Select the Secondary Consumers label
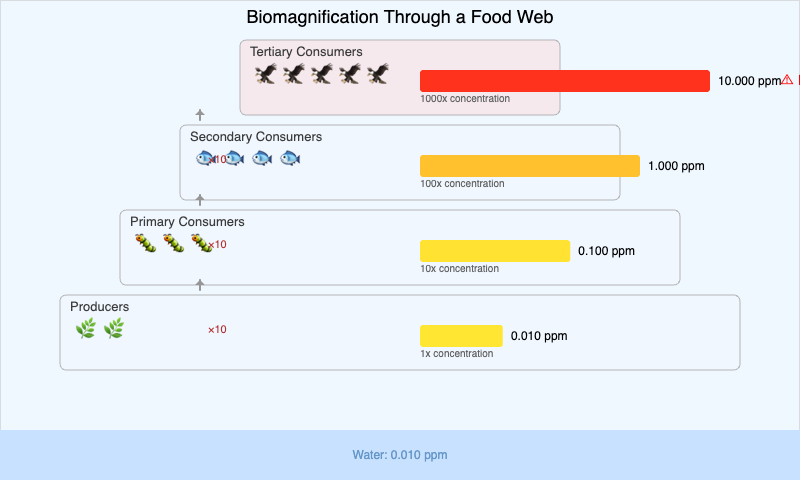800x482 pixels. (x=256, y=137)
